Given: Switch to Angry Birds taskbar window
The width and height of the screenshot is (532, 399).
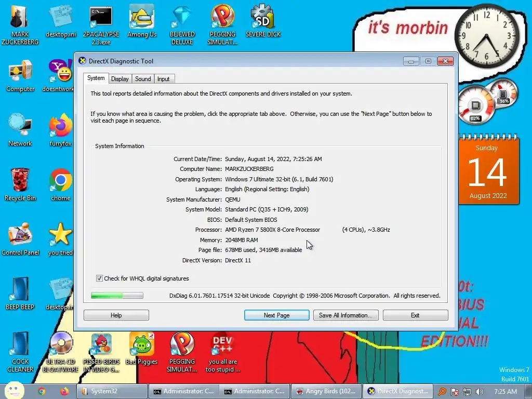Looking at the screenshot, I should click(326, 391).
